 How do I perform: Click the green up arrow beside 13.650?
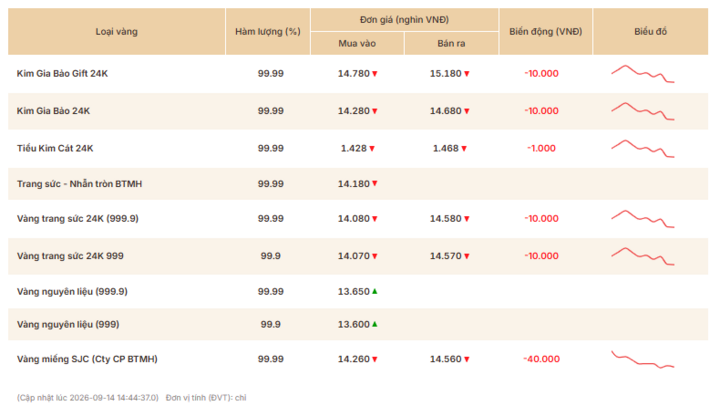[x=375, y=291]
